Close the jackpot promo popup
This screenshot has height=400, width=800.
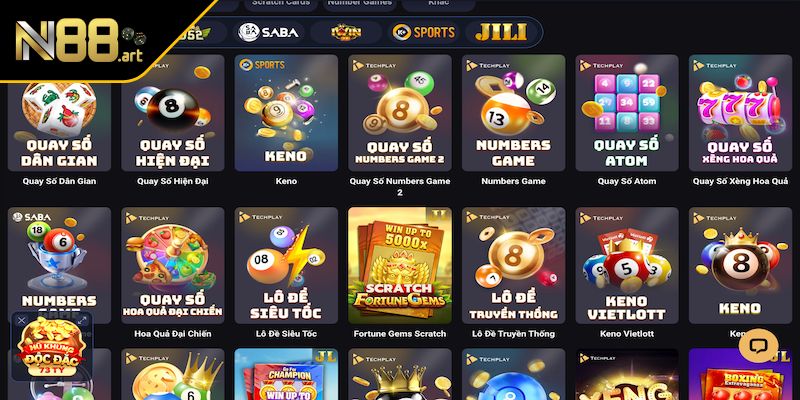click(21, 320)
